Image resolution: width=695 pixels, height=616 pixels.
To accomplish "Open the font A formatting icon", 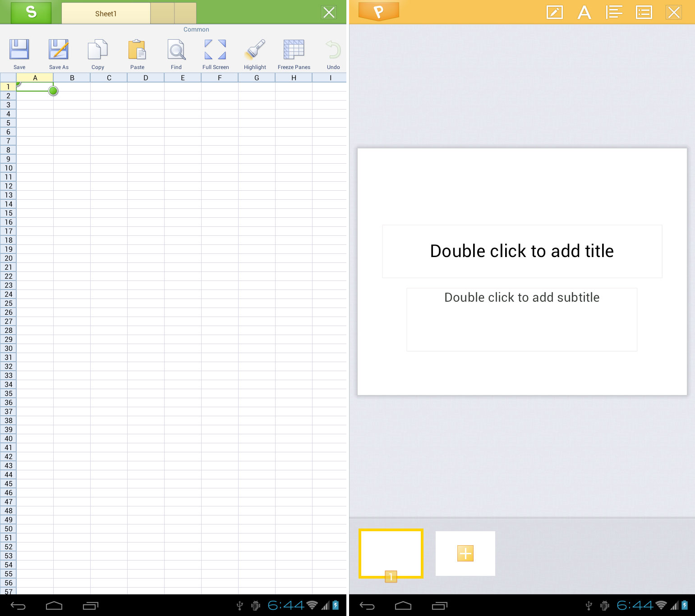I will pyautogui.click(x=585, y=12).
